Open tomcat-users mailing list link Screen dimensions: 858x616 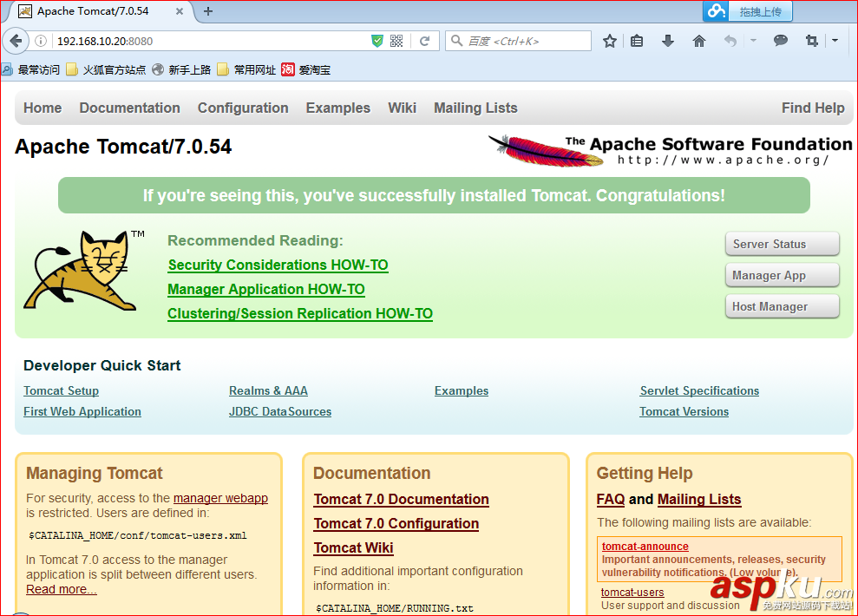pyautogui.click(x=632, y=592)
